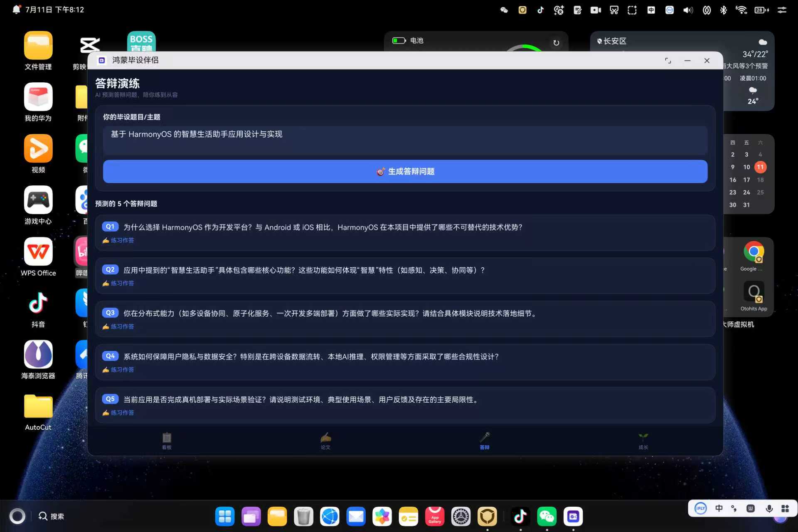Click the circular home button in taskbar
The width and height of the screenshot is (798, 532).
(x=17, y=516)
